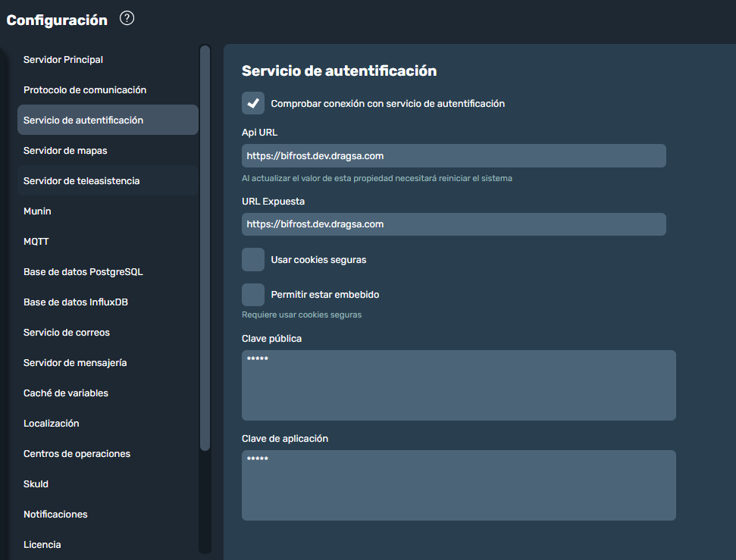
Task: Click the Clave de aplicación label
Action: pos(285,439)
